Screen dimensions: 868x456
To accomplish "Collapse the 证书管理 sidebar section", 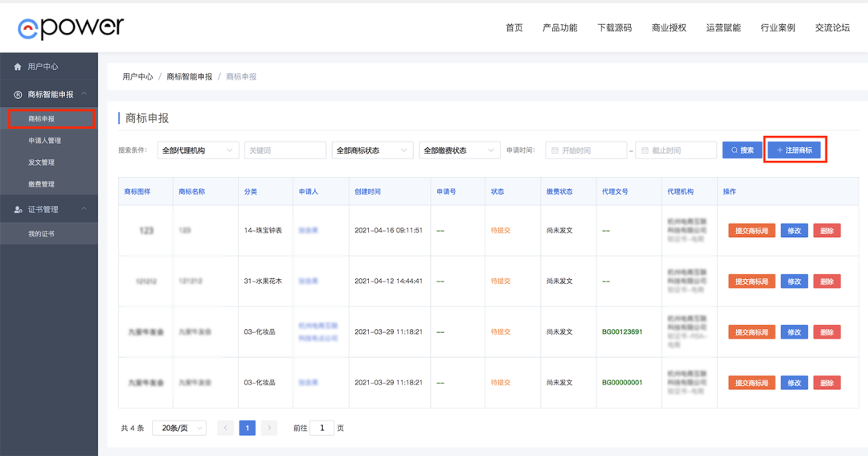I will 84,209.
